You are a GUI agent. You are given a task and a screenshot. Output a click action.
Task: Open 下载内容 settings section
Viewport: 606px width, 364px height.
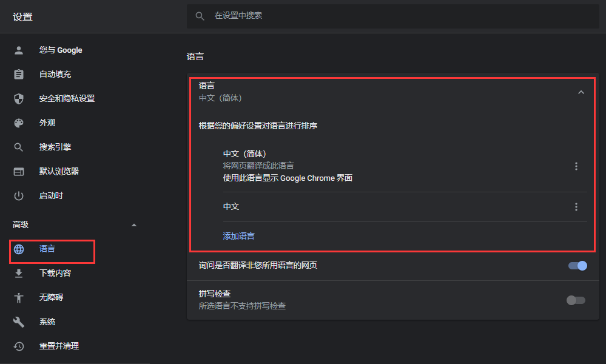pyautogui.click(x=55, y=274)
